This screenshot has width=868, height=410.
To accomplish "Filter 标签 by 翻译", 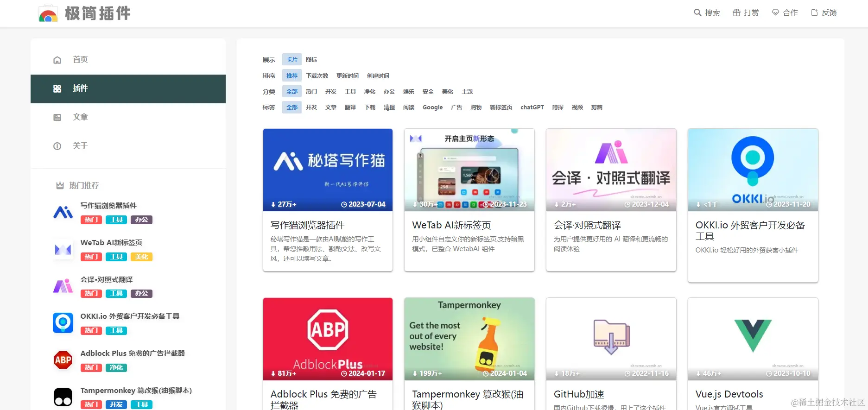I will pyautogui.click(x=350, y=107).
